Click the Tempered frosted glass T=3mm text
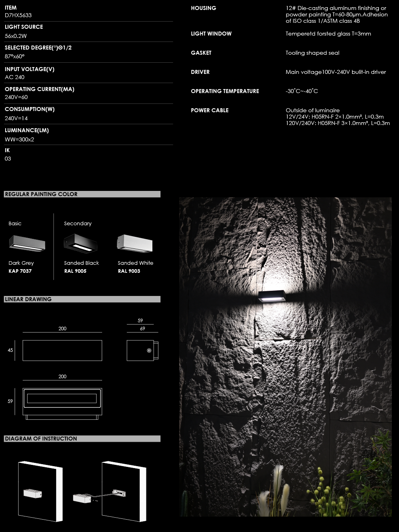 point(328,34)
